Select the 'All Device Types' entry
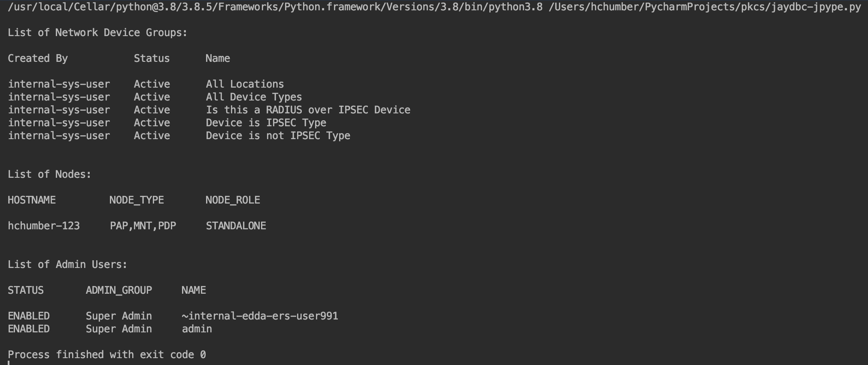 click(254, 97)
